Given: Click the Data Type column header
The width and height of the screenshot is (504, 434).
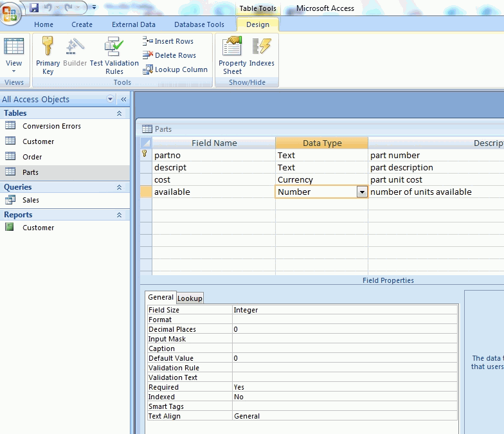Looking at the screenshot, I should coord(321,143).
